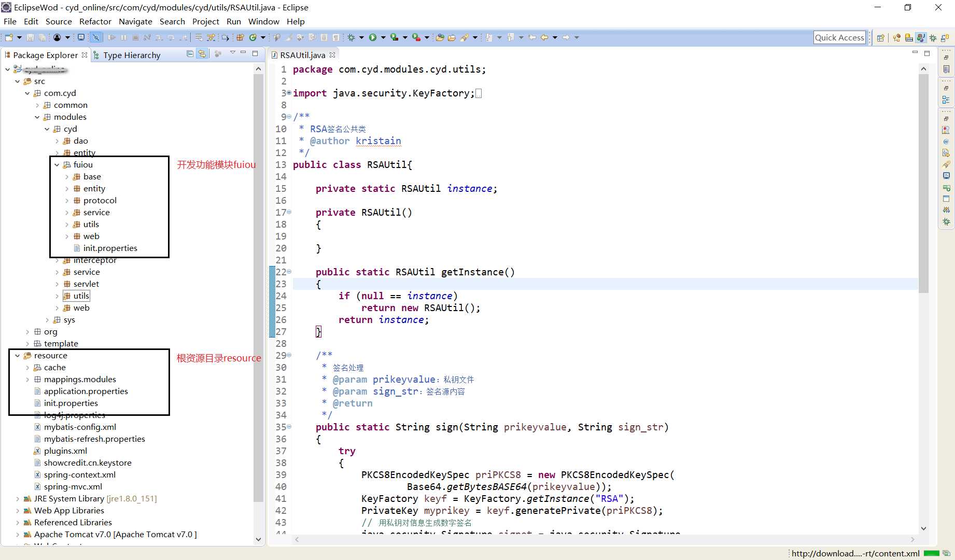
Task: Expand the common package node
Action: click(x=37, y=105)
